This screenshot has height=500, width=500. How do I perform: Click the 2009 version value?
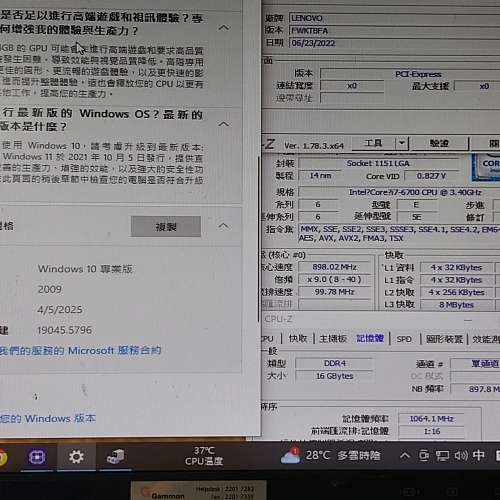coord(50,289)
